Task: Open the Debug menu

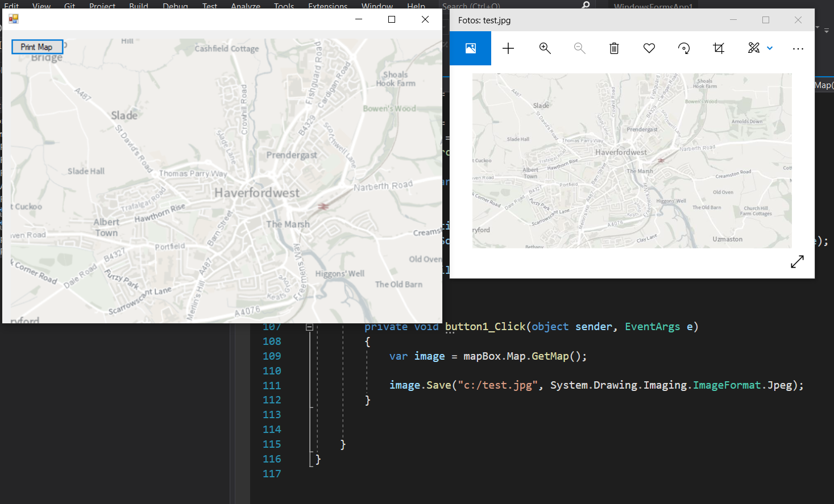Action: tap(175, 6)
